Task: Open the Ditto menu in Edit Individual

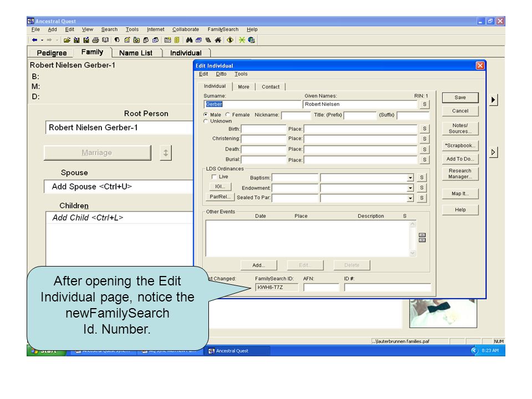Action: tap(221, 74)
